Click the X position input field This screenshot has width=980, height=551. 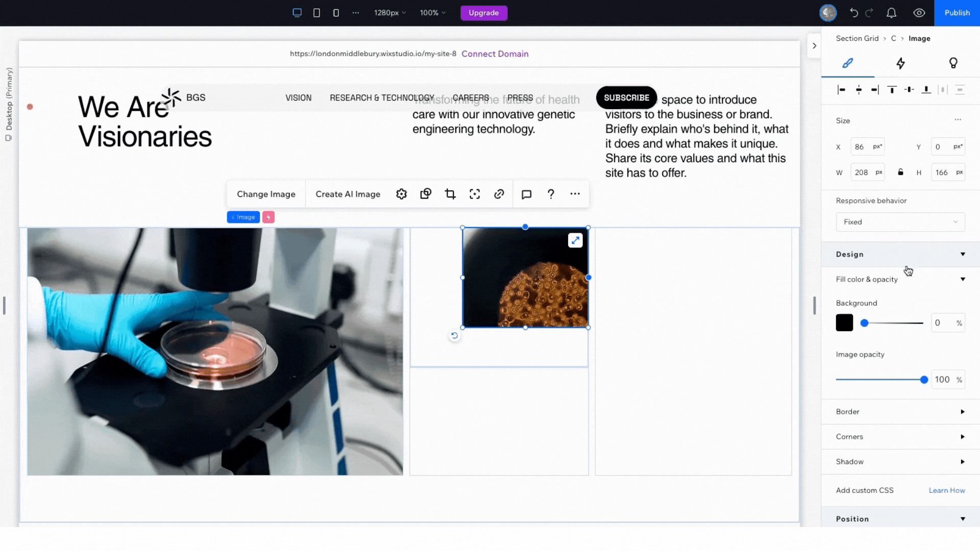(x=867, y=147)
